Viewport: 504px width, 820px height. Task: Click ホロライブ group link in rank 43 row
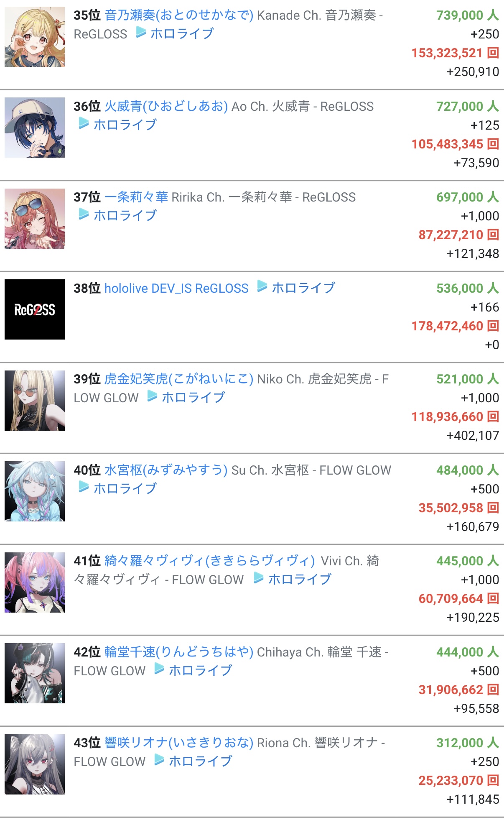(201, 761)
